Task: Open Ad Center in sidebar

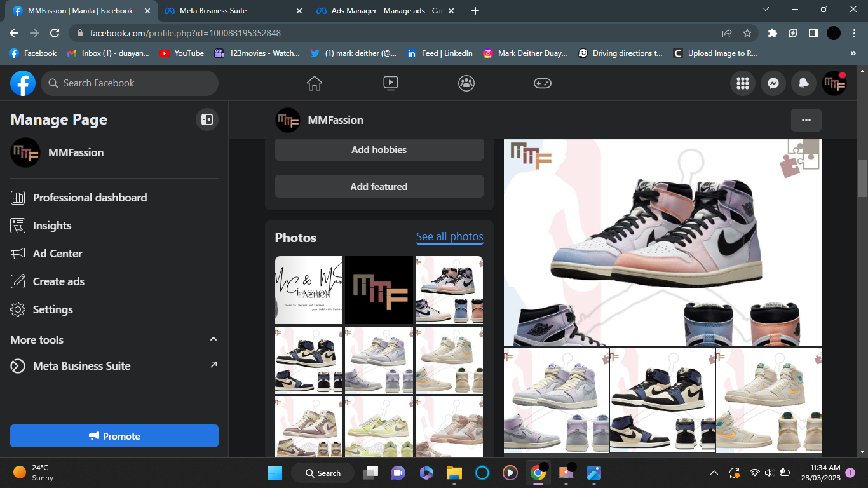Action: click(114, 254)
